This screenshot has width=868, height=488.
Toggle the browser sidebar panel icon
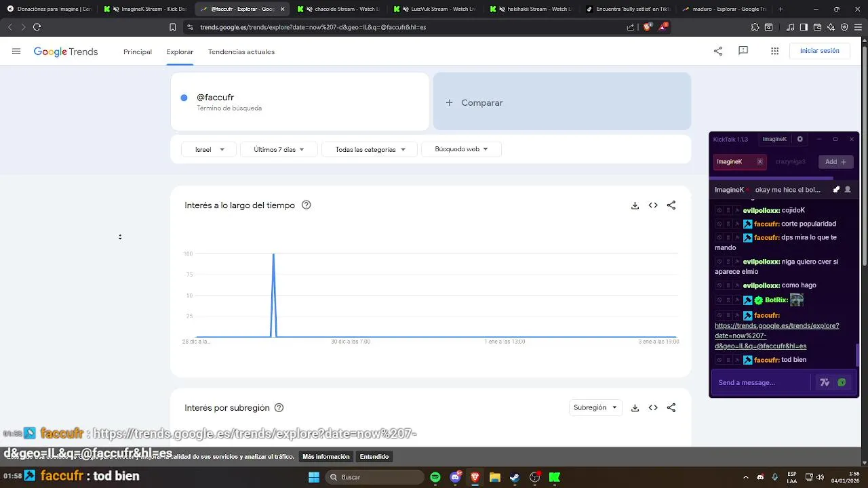(x=804, y=27)
